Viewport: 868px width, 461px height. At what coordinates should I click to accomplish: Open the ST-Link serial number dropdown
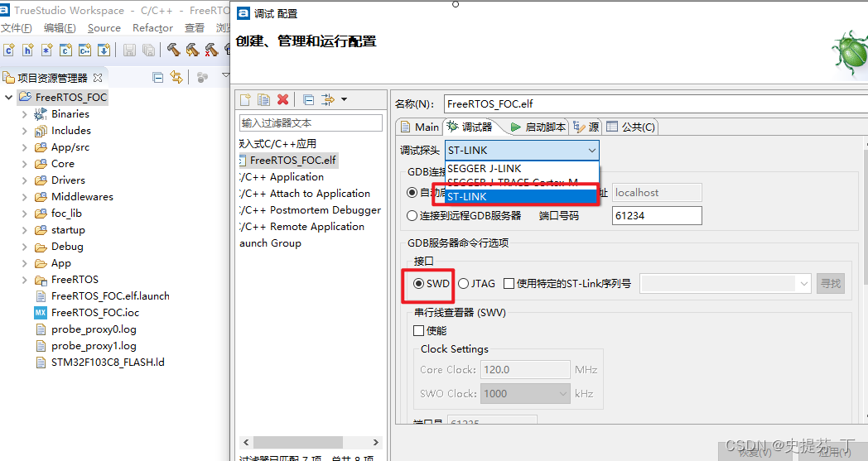(x=803, y=283)
